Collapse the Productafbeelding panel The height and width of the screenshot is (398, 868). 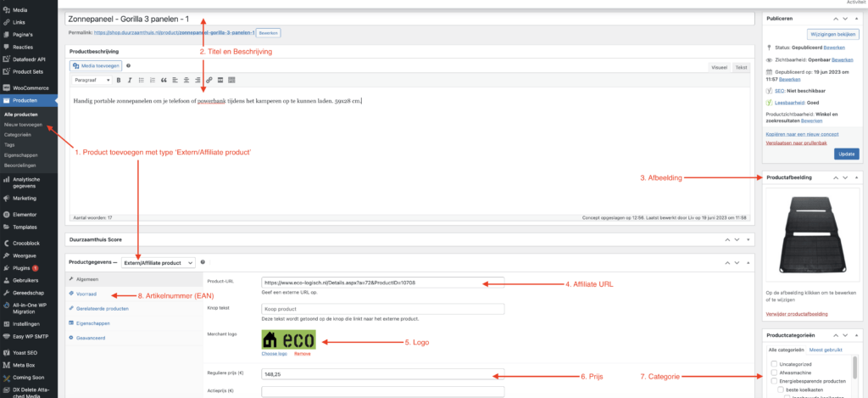[857, 177]
